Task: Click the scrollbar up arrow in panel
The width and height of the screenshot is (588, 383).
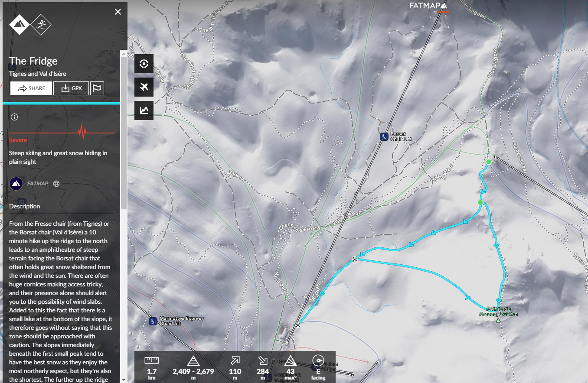Action: (124, 54)
